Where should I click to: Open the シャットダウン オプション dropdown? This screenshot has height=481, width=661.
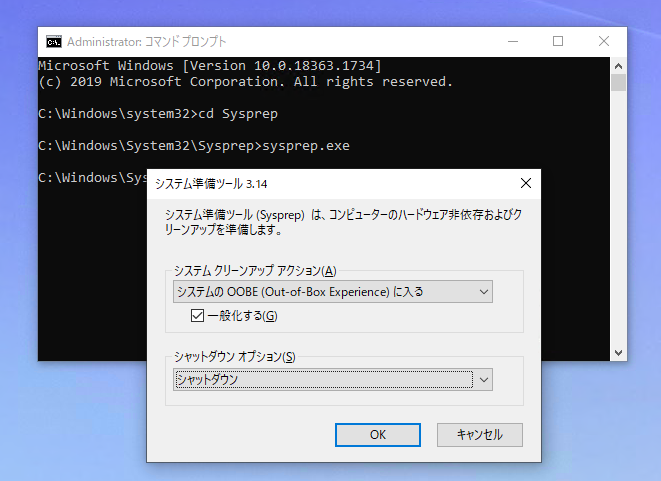[x=333, y=380]
